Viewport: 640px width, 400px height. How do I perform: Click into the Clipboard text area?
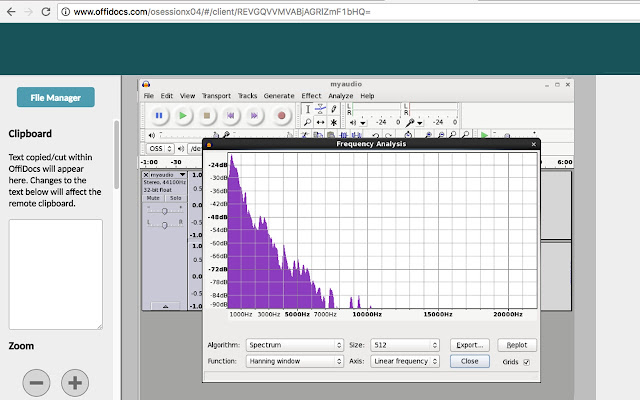point(55,274)
